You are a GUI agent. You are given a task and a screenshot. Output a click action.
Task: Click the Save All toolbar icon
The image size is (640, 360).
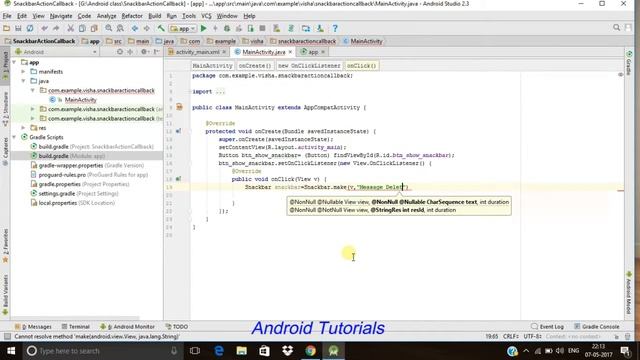[x=18, y=28]
